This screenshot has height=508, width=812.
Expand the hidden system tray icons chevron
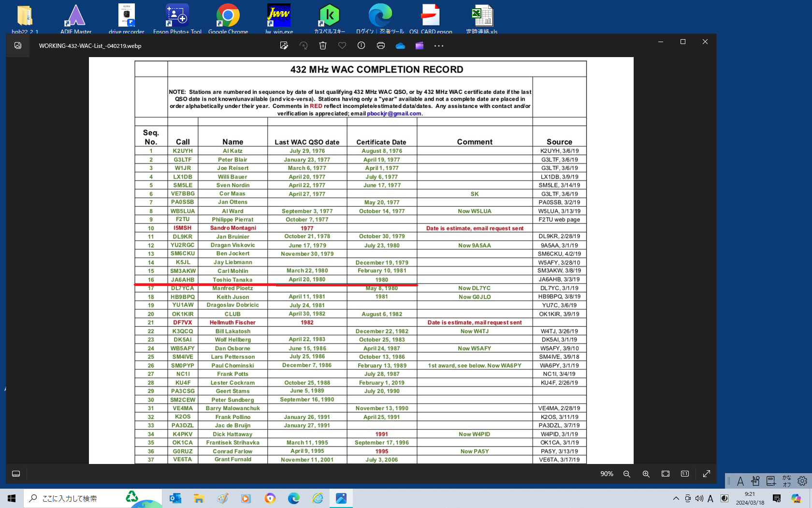coord(676,498)
